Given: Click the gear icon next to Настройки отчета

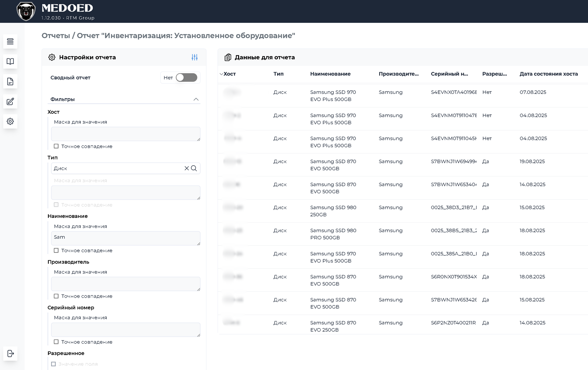Looking at the screenshot, I should coord(52,57).
